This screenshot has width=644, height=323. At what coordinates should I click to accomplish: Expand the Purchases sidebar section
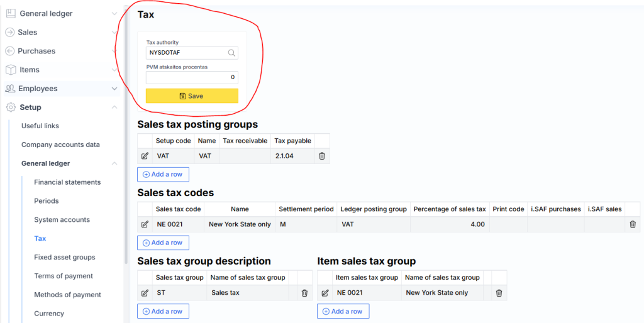point(114,52)
